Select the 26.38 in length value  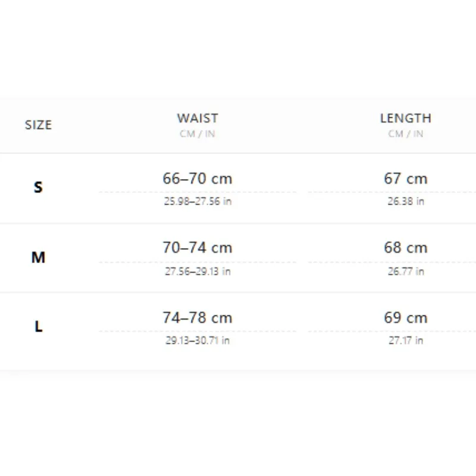[406, 201]
